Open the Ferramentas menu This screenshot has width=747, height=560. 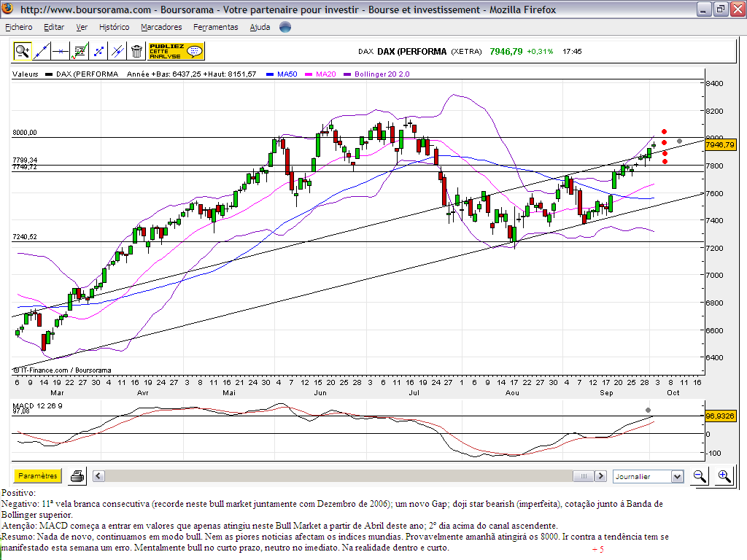click(x=216, y=27)
